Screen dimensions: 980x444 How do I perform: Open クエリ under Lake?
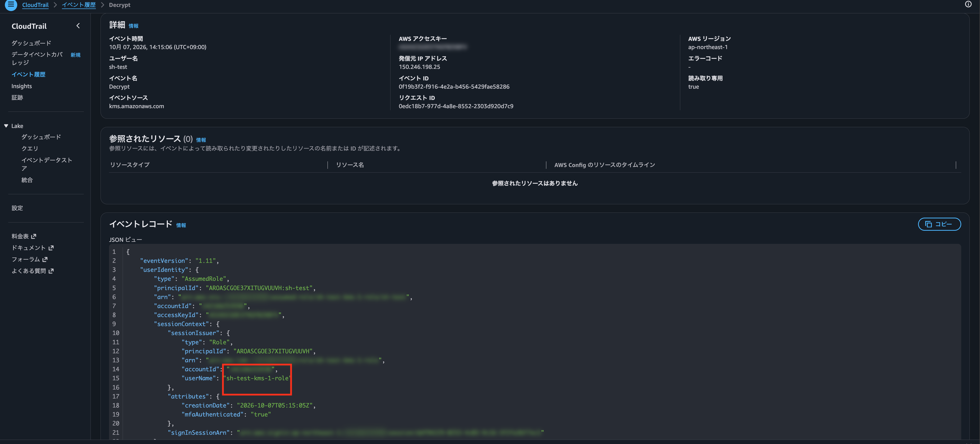pos(30,148)
